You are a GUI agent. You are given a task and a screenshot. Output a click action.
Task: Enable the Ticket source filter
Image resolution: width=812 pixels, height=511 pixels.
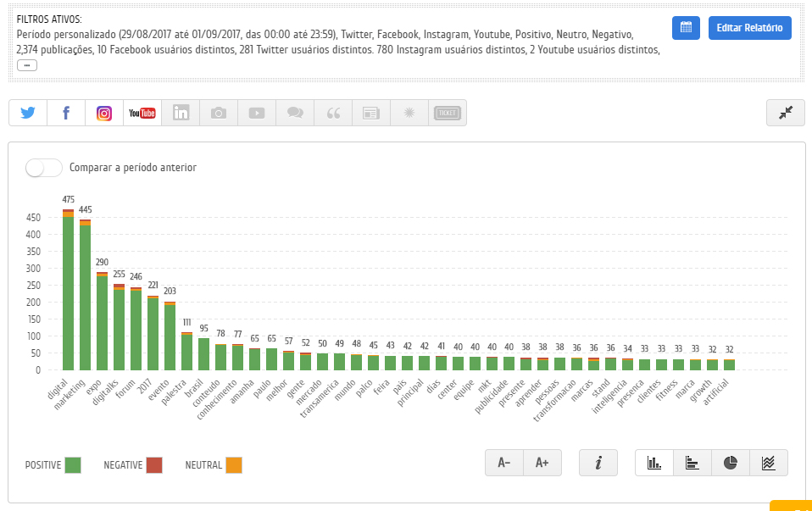(x=447, y=113)
